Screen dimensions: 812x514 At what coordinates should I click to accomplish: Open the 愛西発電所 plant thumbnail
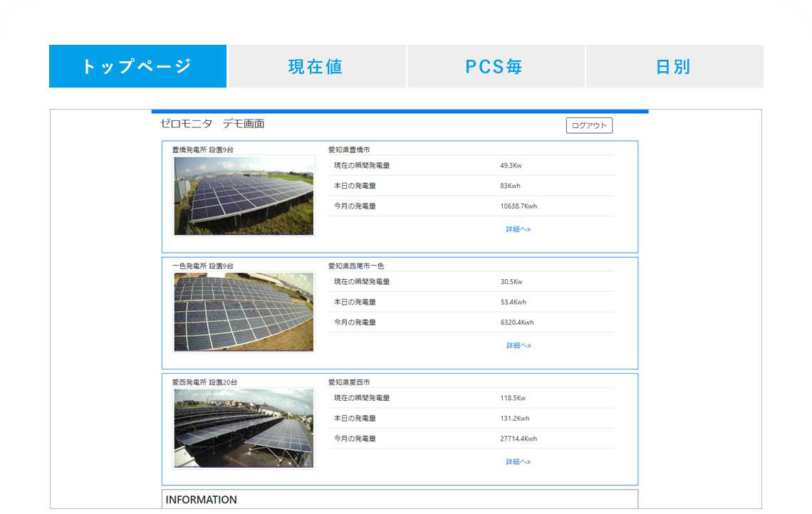point(244,428)
